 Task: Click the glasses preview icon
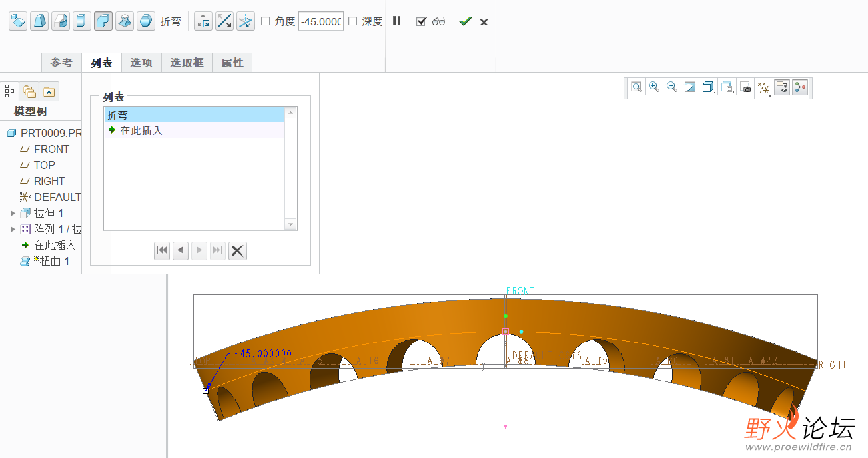(438, 21)
